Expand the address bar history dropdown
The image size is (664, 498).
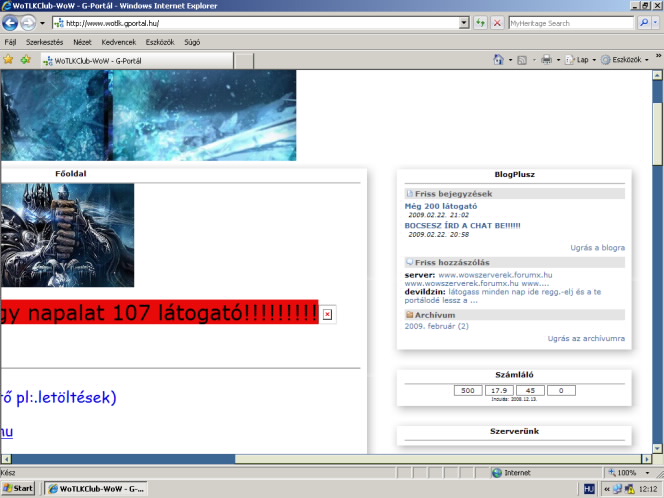coord(464,23)
